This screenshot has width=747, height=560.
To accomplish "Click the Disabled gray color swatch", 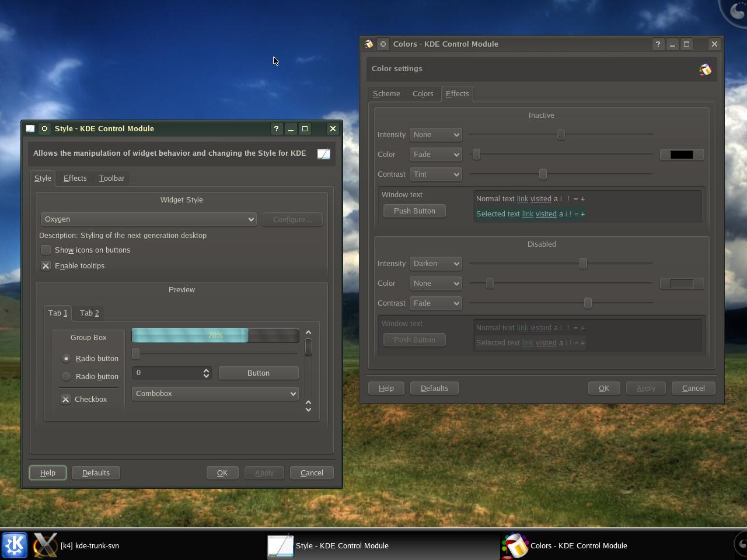I will (x=682, y=283).
